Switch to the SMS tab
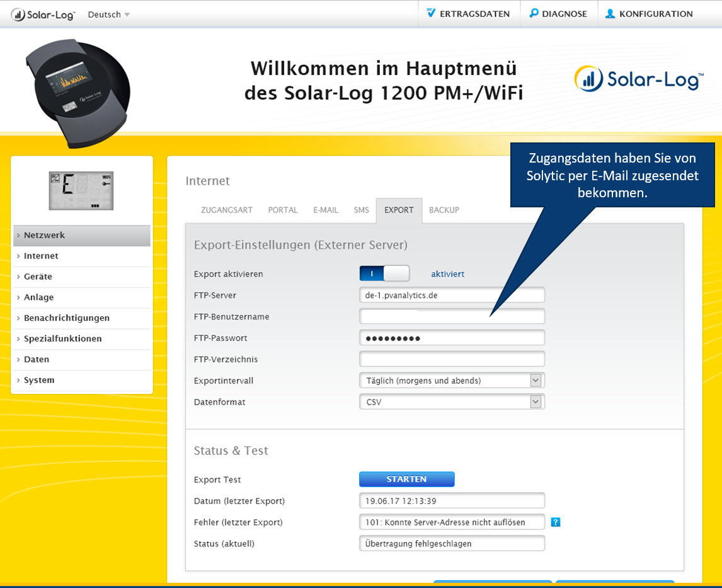The image size is (722, 588). [x=361, y=210]
